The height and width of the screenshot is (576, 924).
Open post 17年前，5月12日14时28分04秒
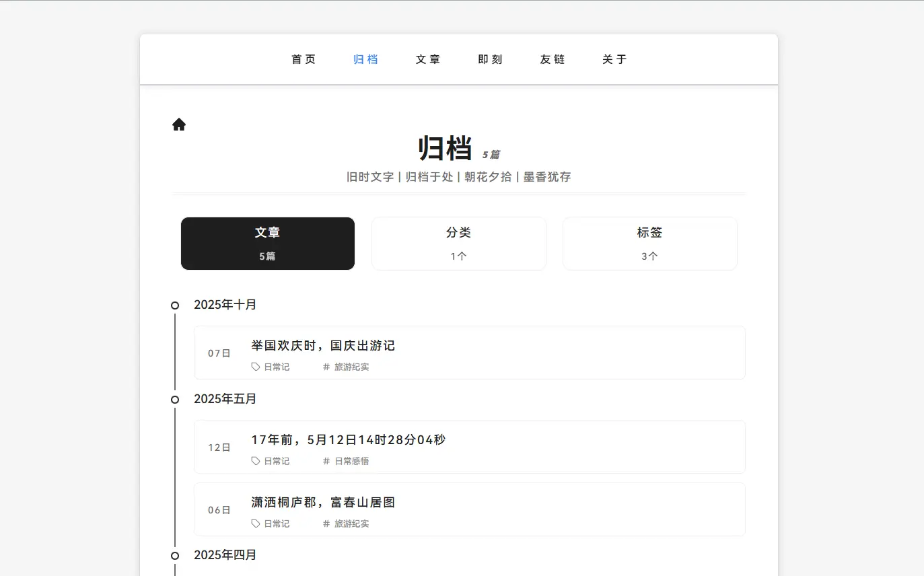point(348,440)
